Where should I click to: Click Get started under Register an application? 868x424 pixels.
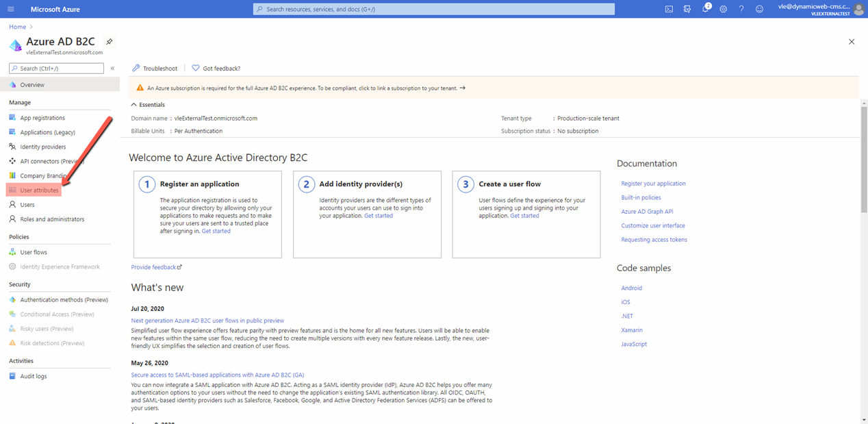coord(216,232)
